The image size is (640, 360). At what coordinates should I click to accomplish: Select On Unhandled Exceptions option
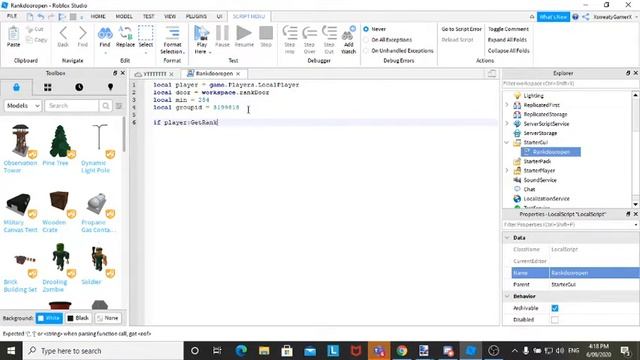point(366,51)
